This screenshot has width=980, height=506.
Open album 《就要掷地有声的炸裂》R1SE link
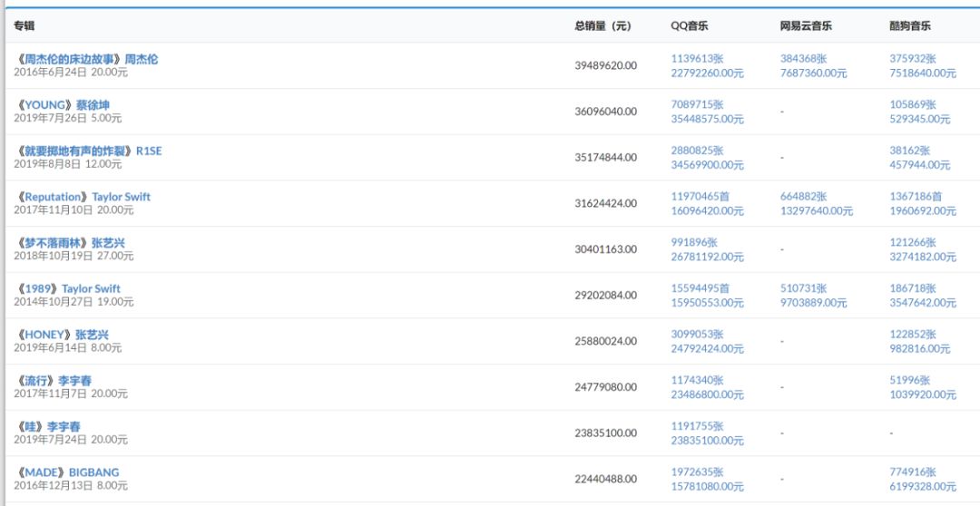[88, 151]
